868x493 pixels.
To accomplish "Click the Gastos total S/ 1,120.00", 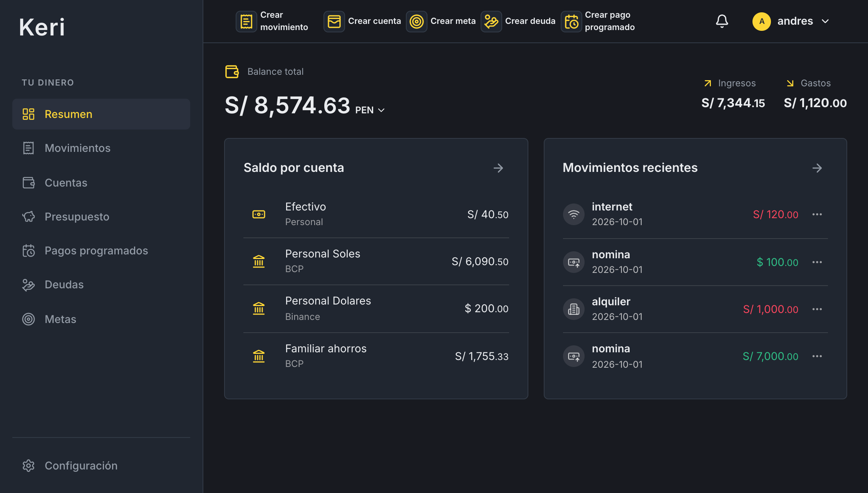I will (x=815, y=103).
